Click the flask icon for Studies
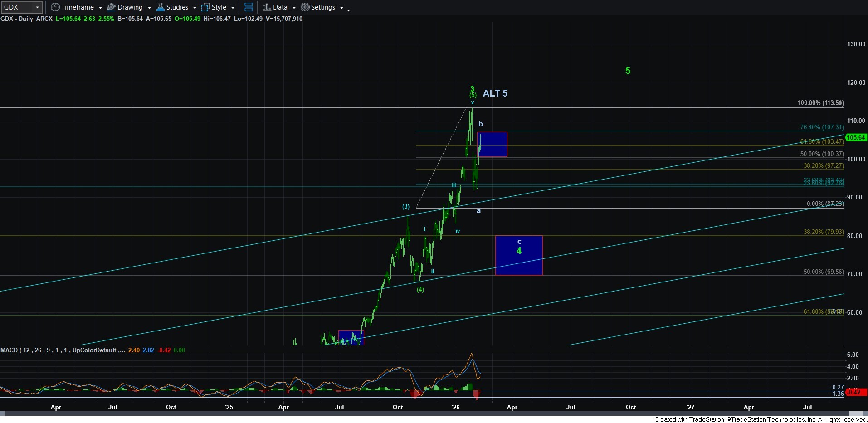Image resolution: width=868 pixels, height=423 pixels. click(x=160, y=7)
